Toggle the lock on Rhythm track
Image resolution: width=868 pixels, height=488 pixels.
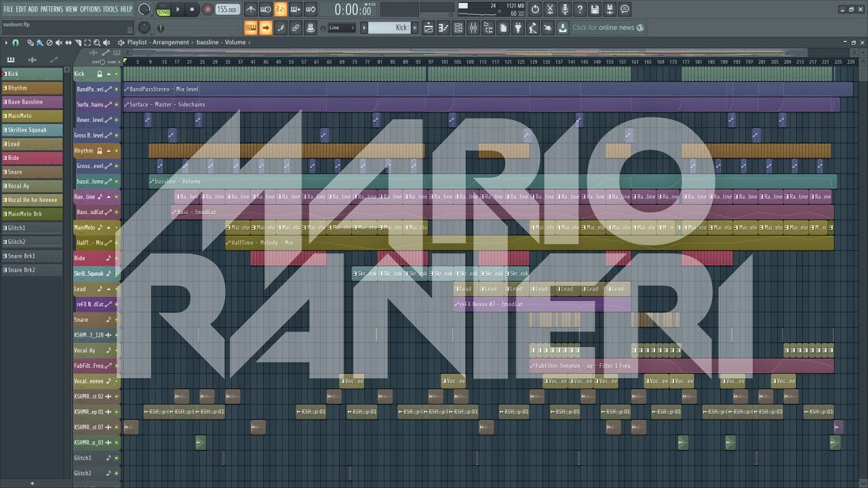[x=100, y=151]
